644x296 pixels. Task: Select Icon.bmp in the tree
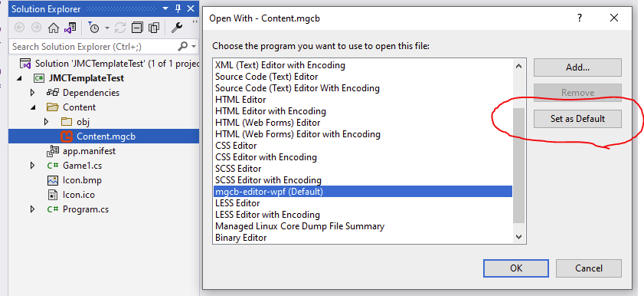pos(82,180)
